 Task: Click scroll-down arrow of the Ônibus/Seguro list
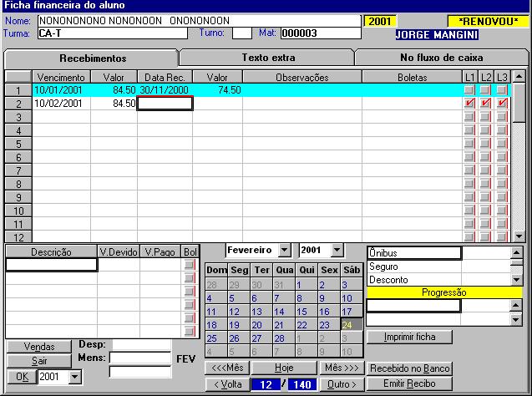pos(516,280)
